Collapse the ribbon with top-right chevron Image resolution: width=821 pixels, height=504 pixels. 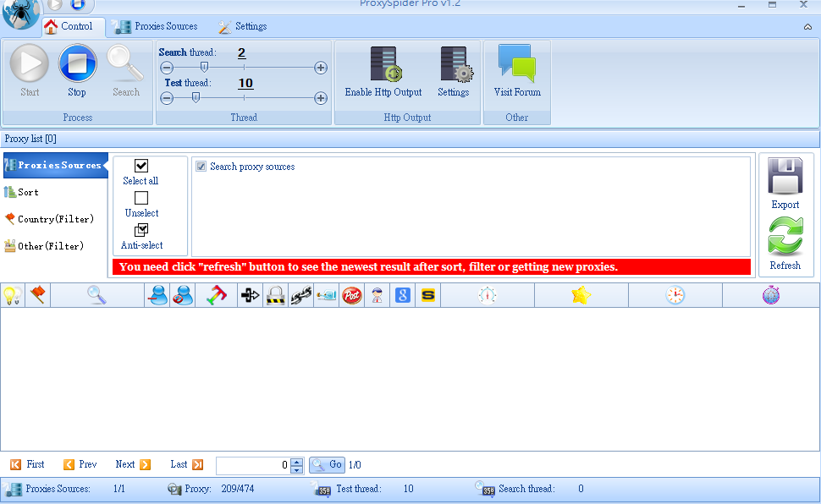807,27
